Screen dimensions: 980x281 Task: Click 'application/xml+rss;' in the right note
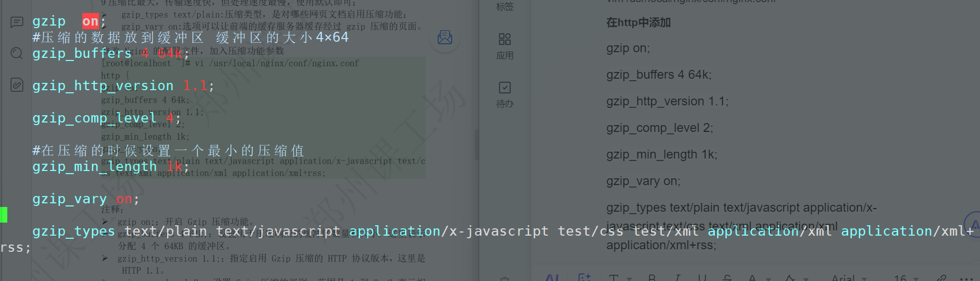click(x=661, y=245)
